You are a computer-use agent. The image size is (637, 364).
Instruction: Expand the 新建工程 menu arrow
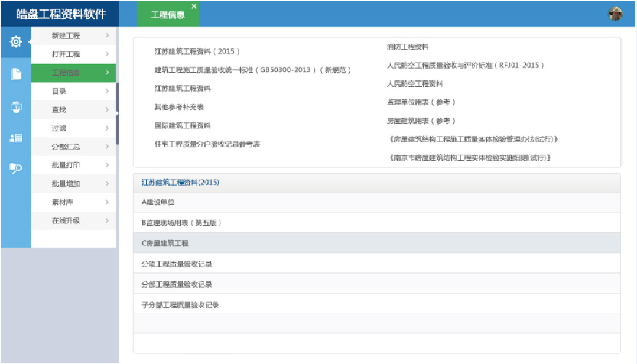pos(107,36)
